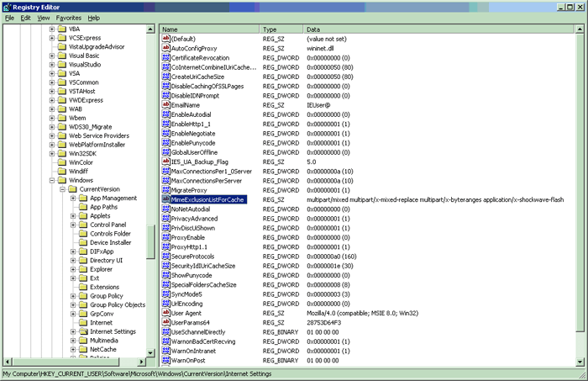The width and height of the screenshot is (588, 381).
Task: Expand the Group Policy key
Action: tap(73, 296)
